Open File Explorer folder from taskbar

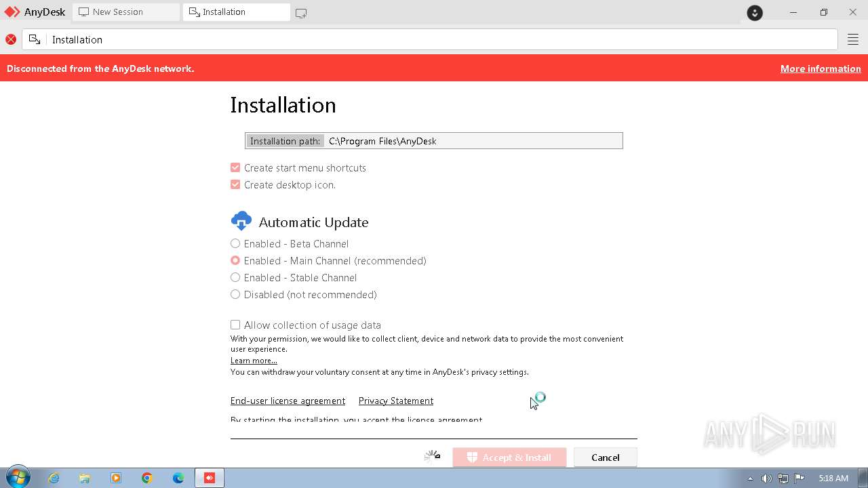point(85,478)
